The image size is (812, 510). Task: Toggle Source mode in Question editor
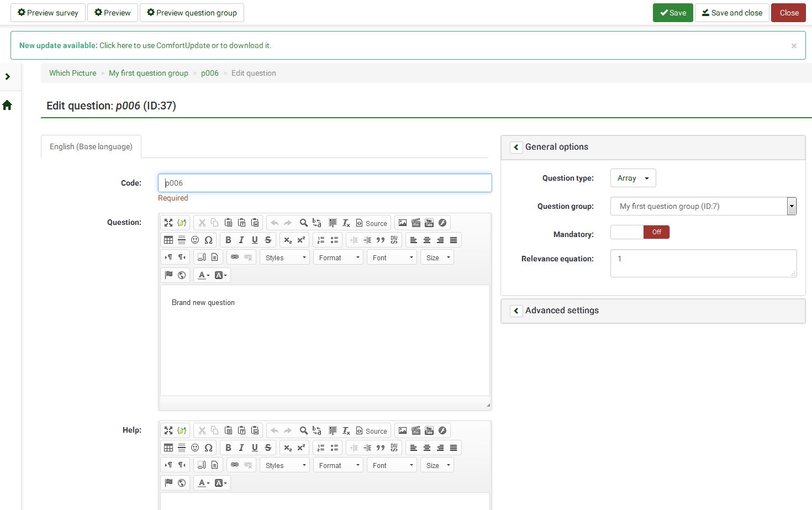[371, 223]
